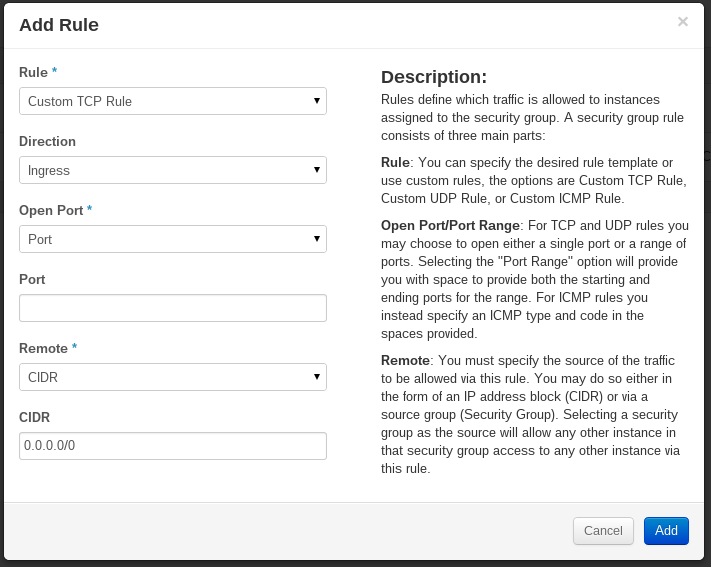Click the bold Rule term in the description

395,162
